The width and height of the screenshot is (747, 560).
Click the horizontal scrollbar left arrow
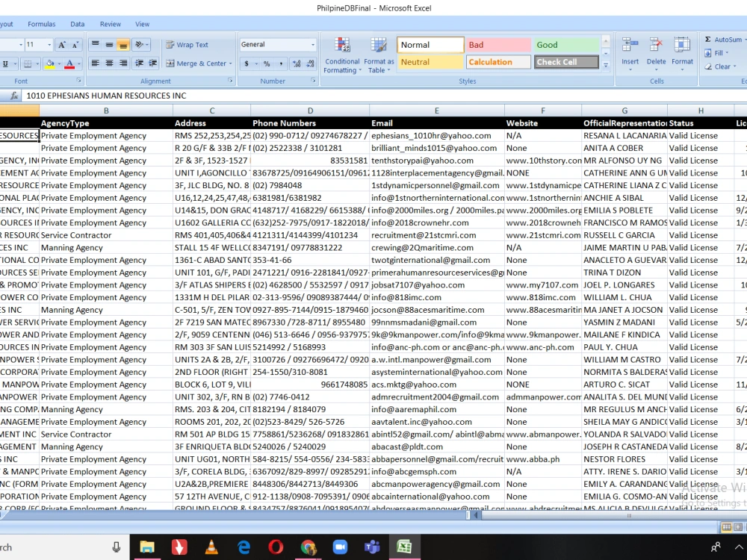(x=475, y=515)
